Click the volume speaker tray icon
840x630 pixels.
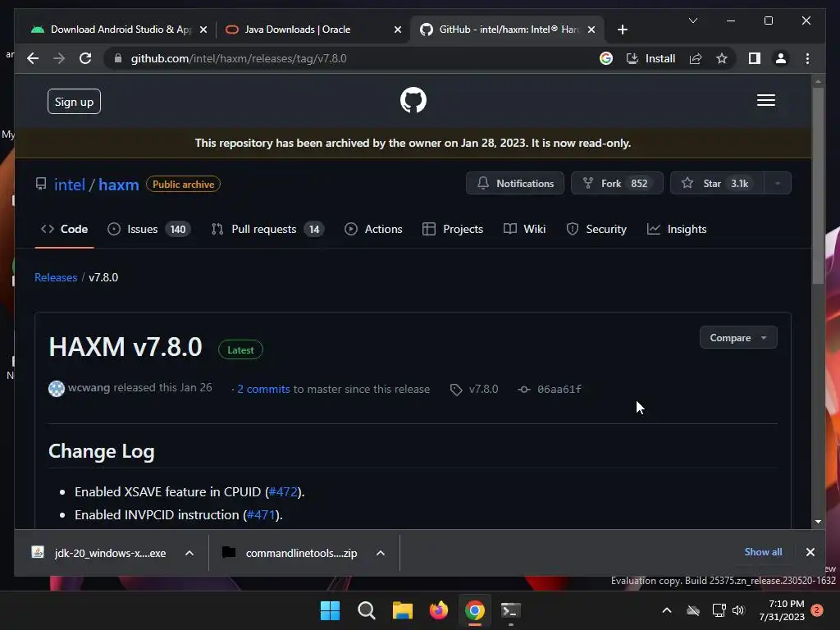738,610
